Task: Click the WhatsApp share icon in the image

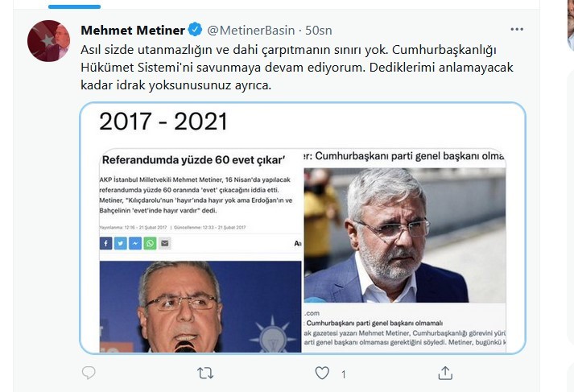Action: point(150,243)
